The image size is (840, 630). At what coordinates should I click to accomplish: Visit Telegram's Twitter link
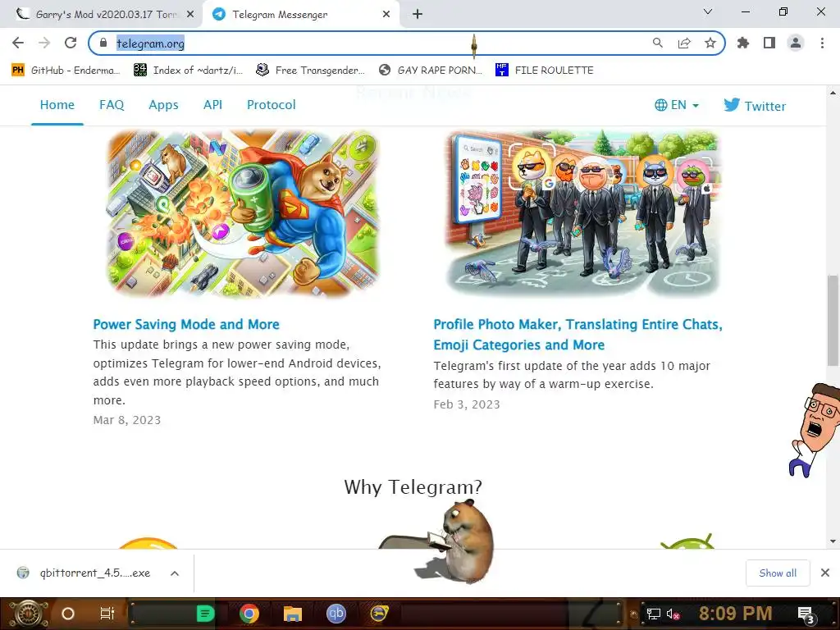755,106
